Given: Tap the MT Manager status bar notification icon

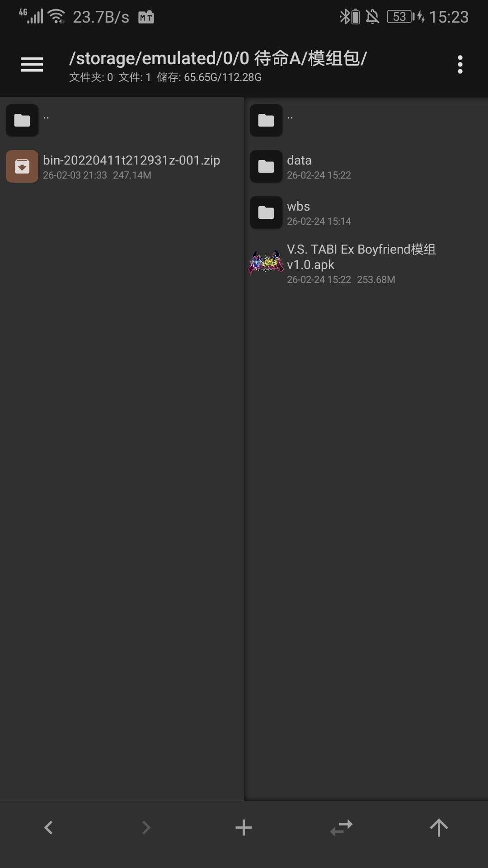Looking at the screenshot, I should (x=146, y=17).
